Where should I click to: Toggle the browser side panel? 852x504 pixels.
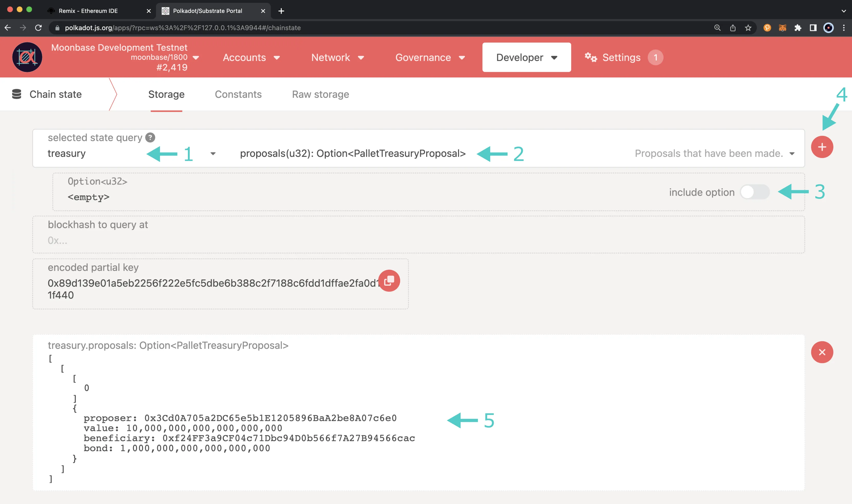click(x=813, y=28)
